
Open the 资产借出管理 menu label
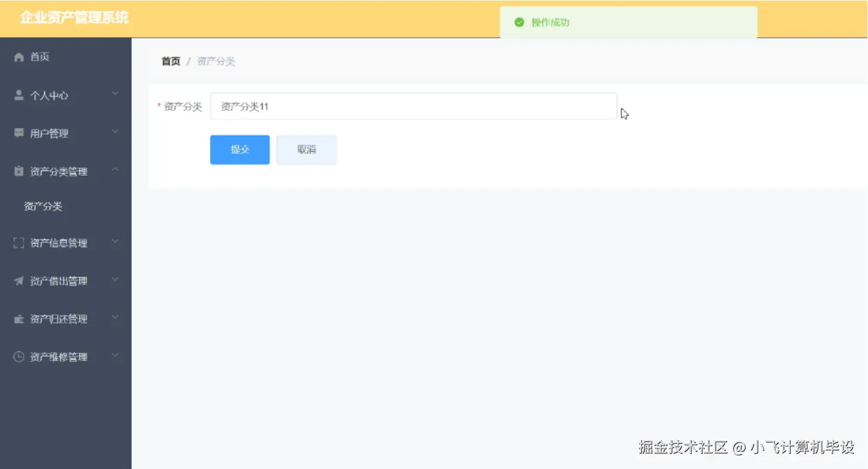59,281
